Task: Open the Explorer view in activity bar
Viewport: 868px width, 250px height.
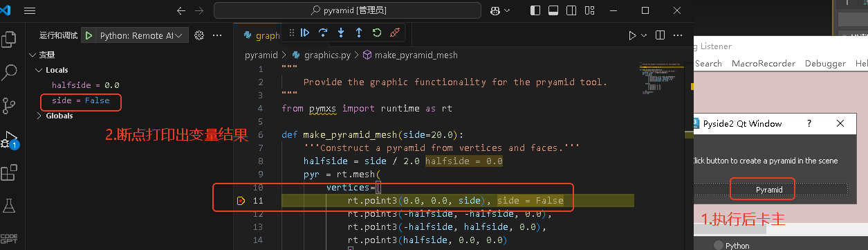Action: point(10,39)
